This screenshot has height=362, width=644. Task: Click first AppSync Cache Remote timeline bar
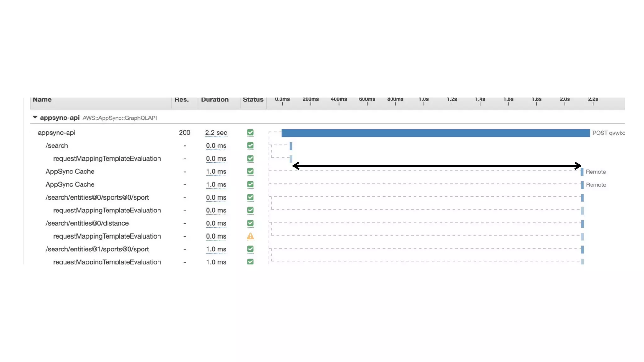click(x=582, y=172)
